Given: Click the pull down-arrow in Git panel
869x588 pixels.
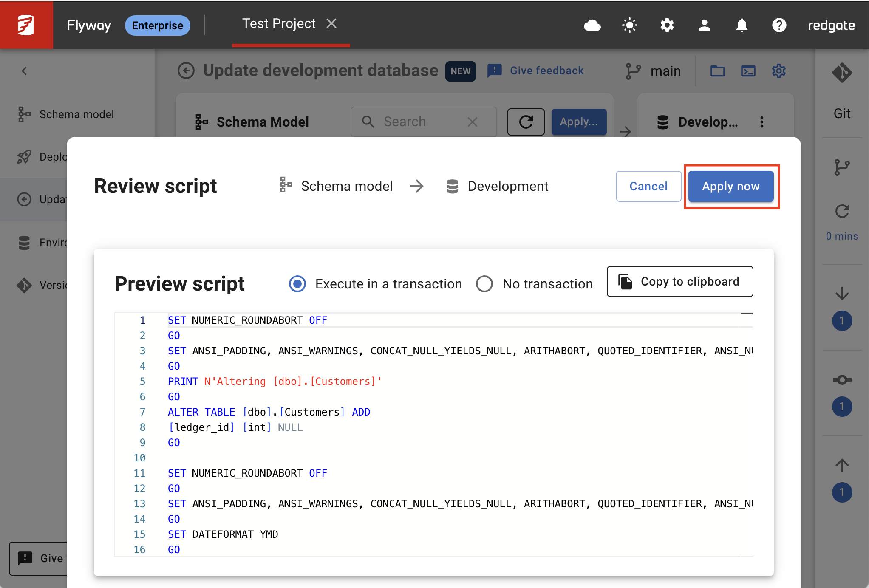Looking at the screenshot, I should (842, 294).
